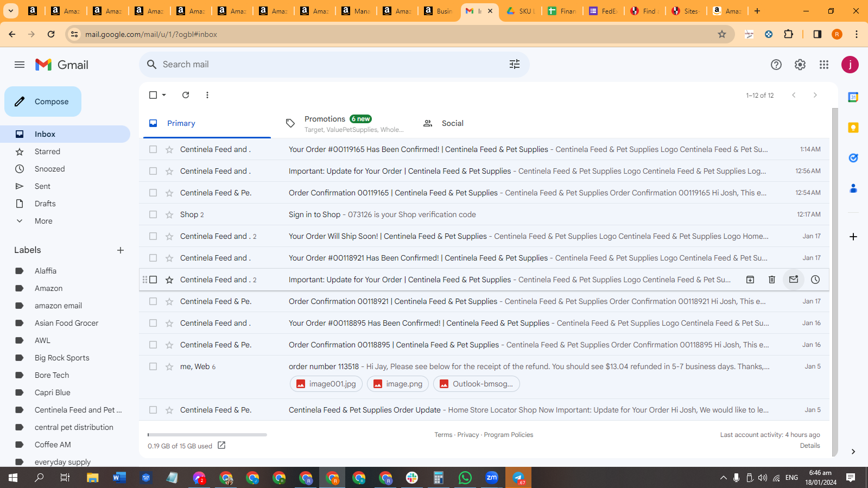This screenshot has height=488, width=868.
Task: Open the Google Account avatar
Action: point(850,65)
